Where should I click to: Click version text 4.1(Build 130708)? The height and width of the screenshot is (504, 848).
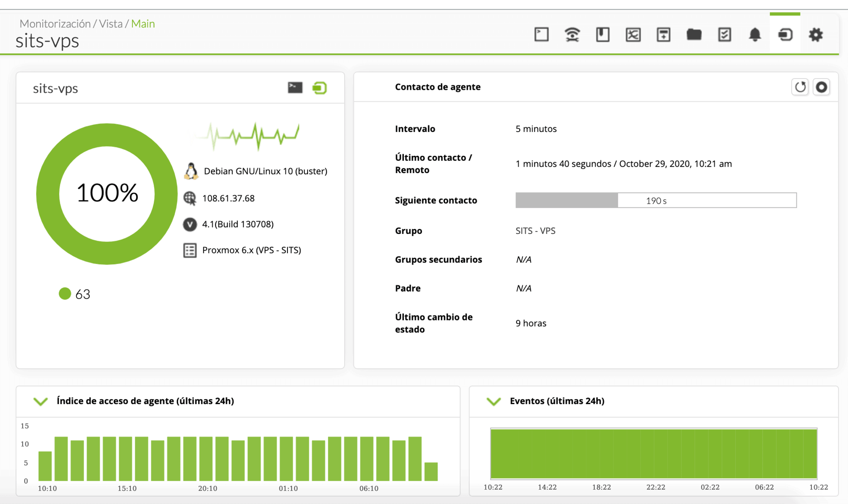(238, 224)
